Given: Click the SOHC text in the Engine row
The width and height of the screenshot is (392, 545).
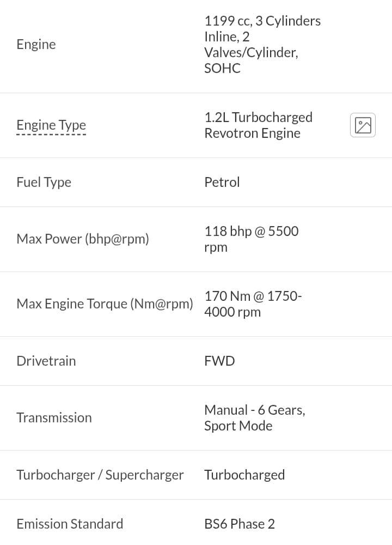Looking at the screenshot, I should coord(222,69).
